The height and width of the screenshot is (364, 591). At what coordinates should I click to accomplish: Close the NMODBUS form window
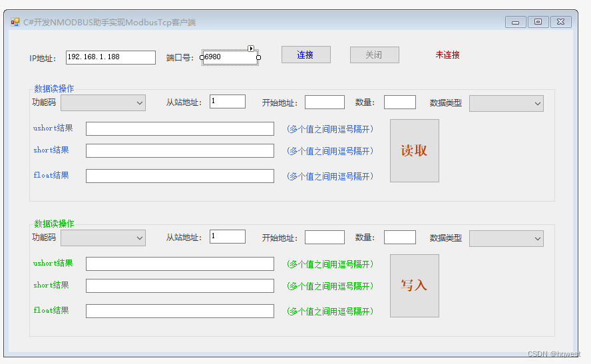[x=561, y=22]
